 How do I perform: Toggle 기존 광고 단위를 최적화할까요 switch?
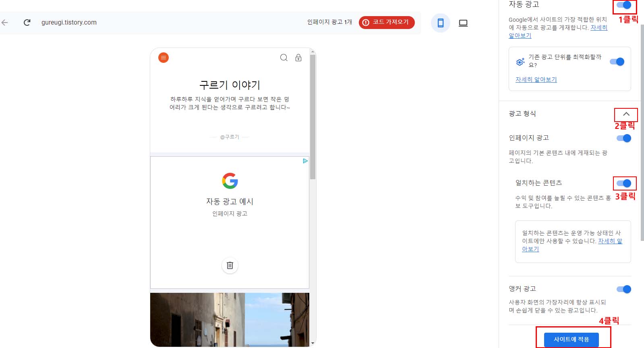617,62
